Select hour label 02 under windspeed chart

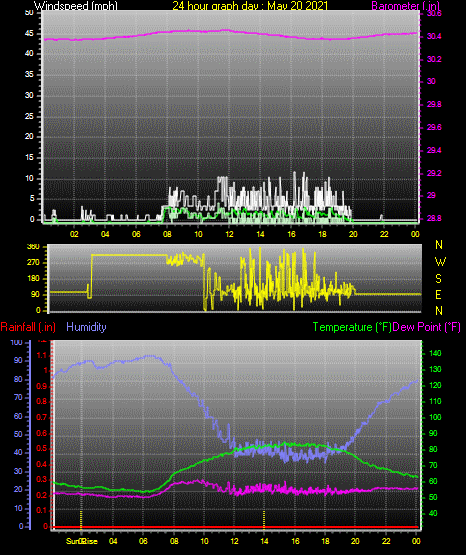74,234
